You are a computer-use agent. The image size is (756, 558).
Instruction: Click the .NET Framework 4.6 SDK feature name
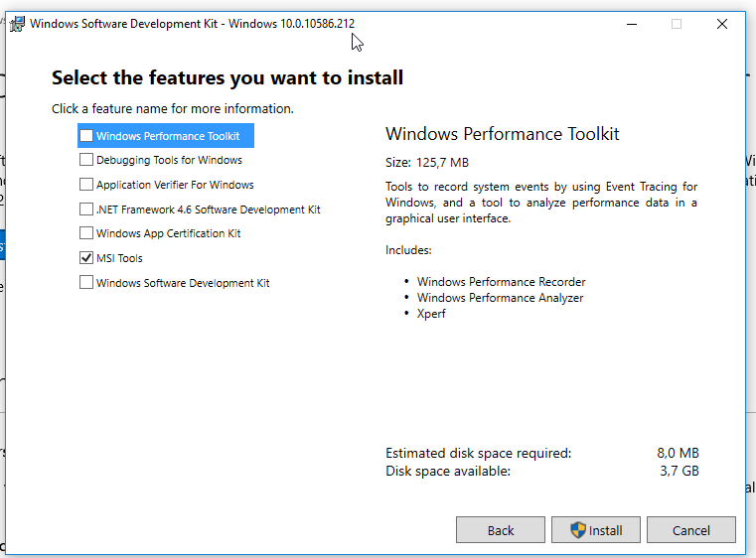click(208, 209)
